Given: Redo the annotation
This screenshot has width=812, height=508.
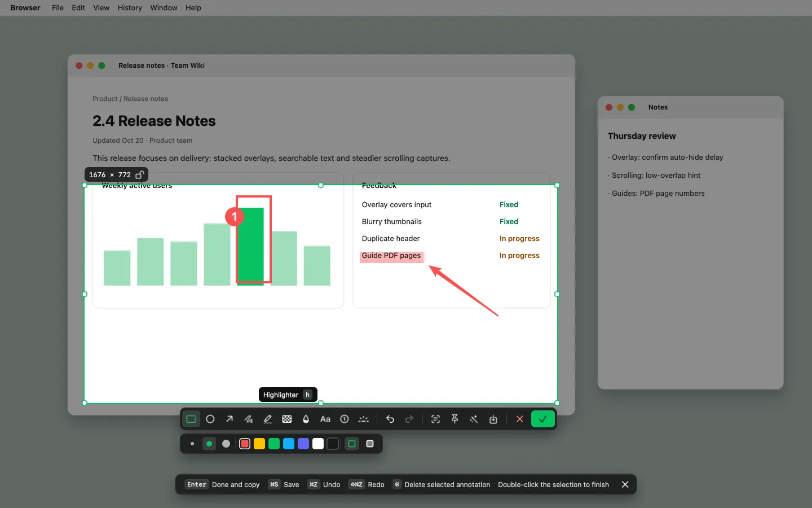Looking at the screenshot, I should point(409,419).
